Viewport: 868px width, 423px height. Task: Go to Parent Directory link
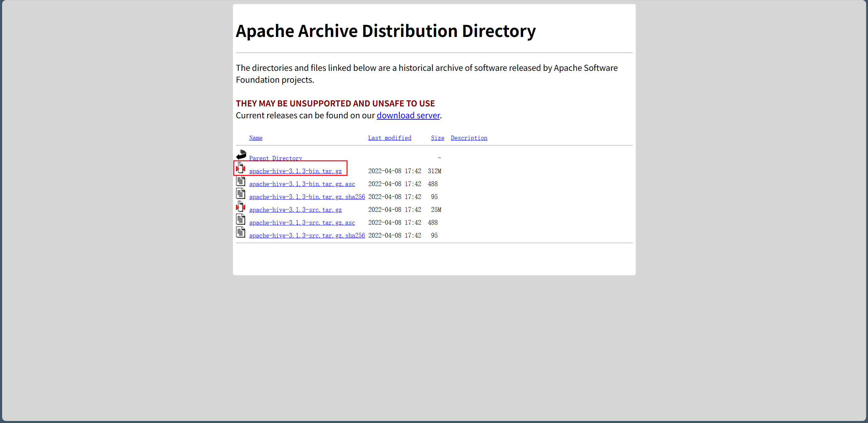[x=275, y=158]
